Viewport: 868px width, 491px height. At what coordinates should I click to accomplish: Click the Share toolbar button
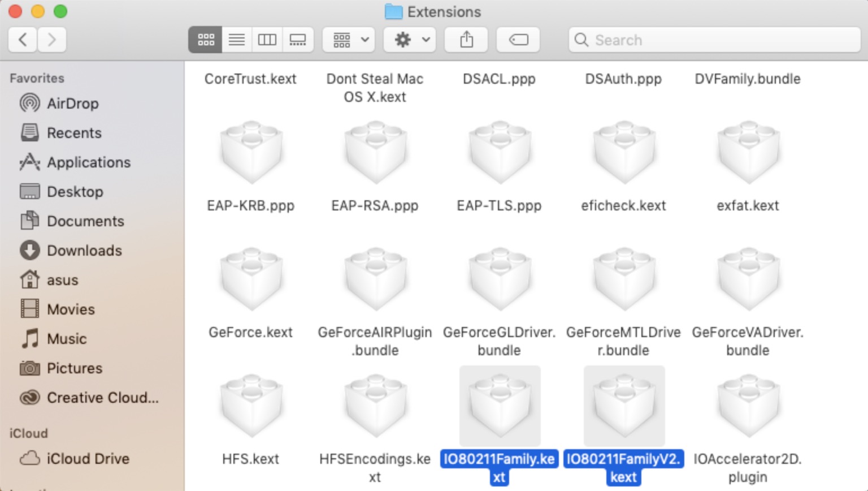pos(466,40)
